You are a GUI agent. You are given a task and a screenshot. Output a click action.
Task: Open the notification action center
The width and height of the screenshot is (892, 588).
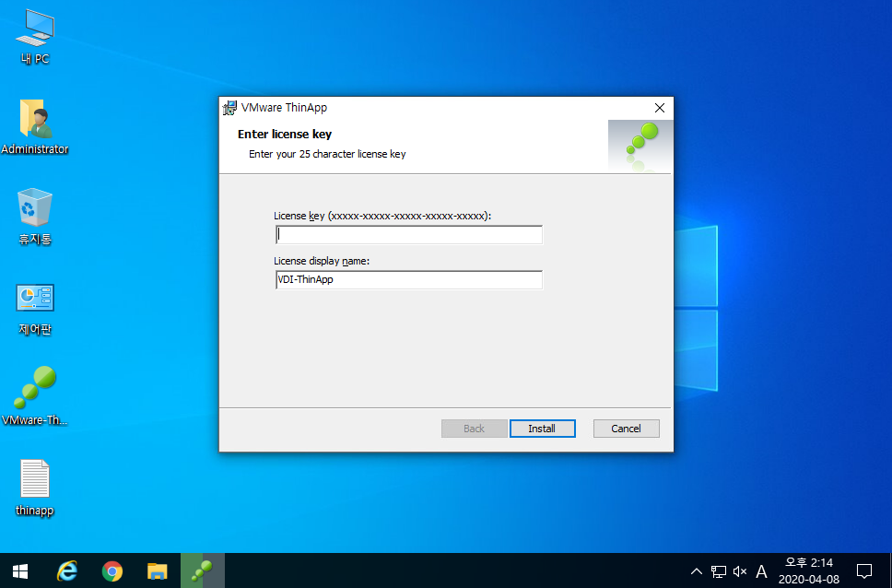coord(864,570)
